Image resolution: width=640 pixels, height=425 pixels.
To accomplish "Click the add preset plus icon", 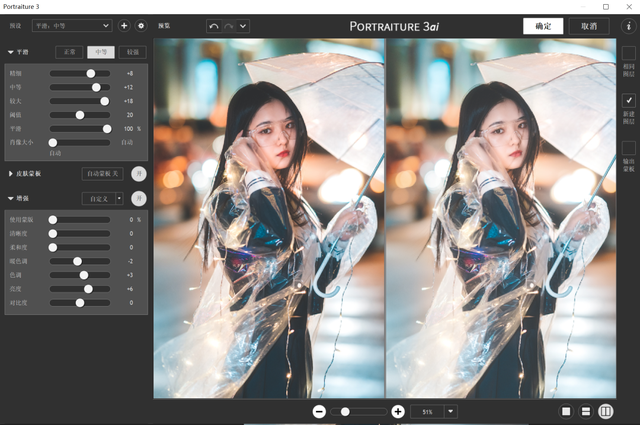I will pyautogui.click(x=124, y=25).
